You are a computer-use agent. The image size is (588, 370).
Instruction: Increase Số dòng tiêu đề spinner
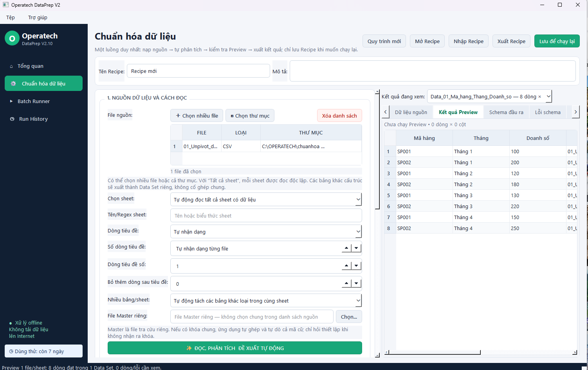[x=346, y=248]
